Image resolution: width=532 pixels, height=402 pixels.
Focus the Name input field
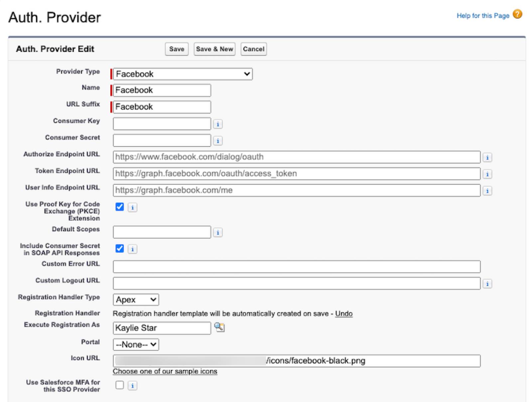click(x=162, y=90)
